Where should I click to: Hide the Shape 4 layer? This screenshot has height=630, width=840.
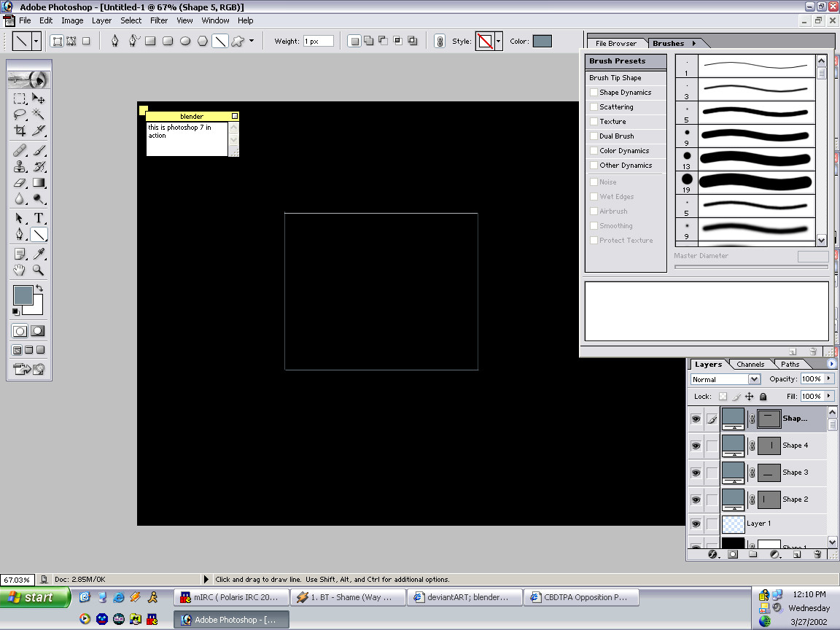[x=696, y=446]
